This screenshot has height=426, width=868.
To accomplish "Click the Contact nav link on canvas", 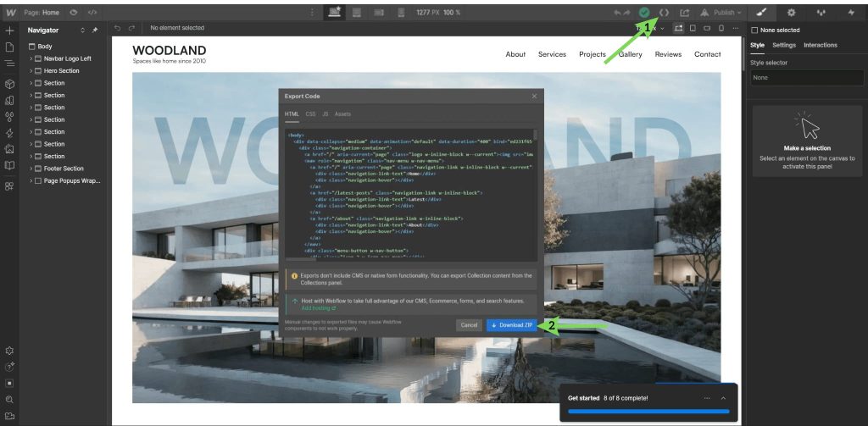I will click(708, 54).
